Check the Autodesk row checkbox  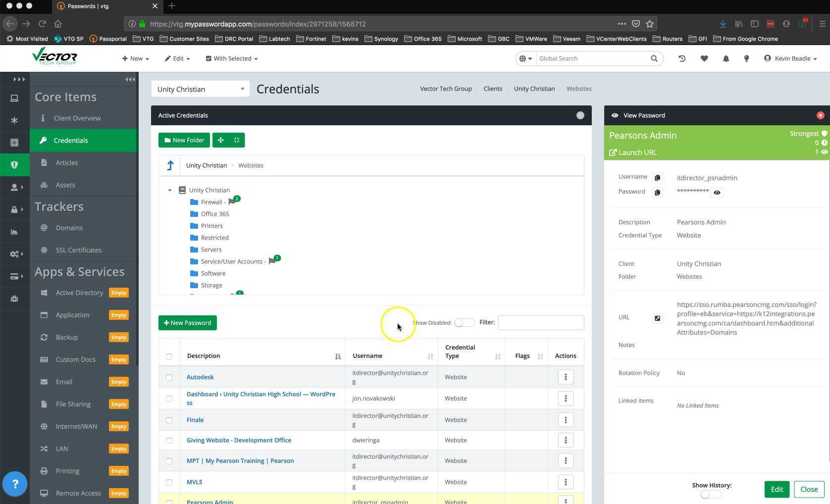click(169, 377)
